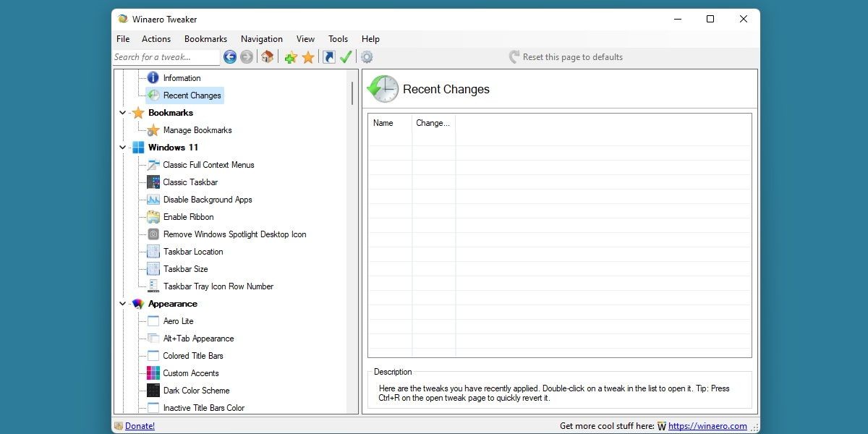The height and width of the screenshot is (434, 868).
Task: Click Reset this page to defaults
Action: 565,57
